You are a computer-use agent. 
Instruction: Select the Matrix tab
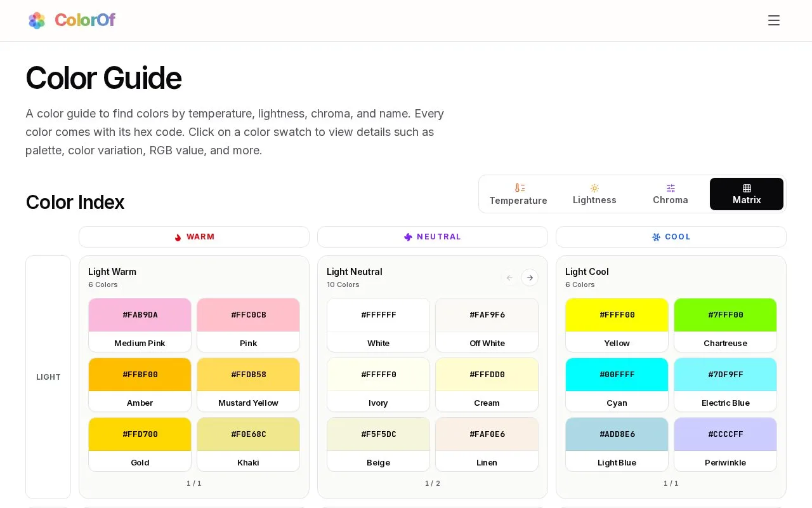tap(747, 194)
